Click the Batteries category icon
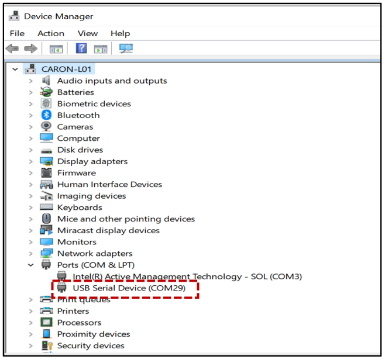This screenshot has width=385, height=360. pos(46,92)
